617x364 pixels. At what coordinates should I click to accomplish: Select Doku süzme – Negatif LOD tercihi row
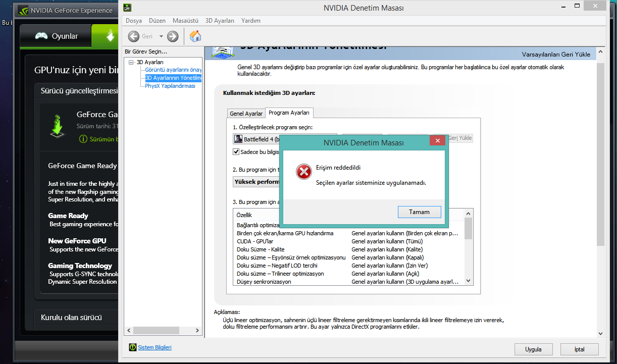pos(348,266)
